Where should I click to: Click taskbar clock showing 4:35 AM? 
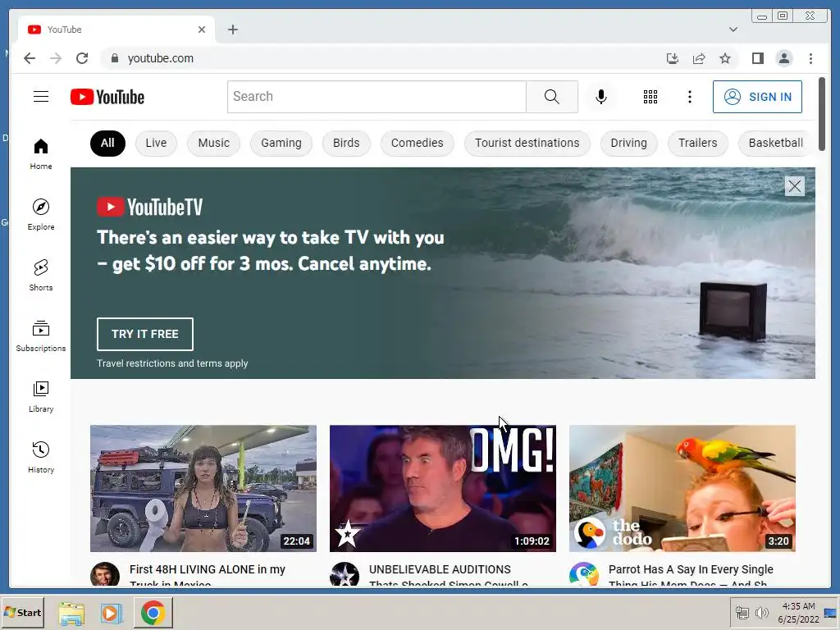tap(798, 612)
